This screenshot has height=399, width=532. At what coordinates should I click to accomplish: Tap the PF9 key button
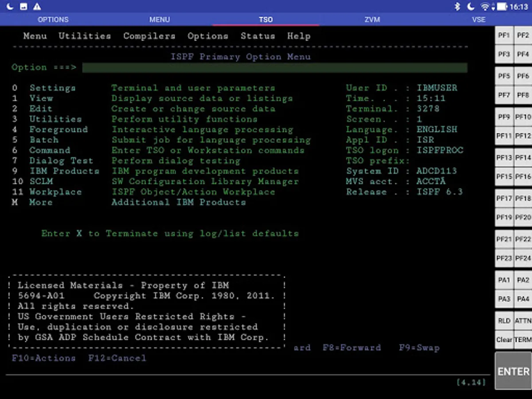[504, 117]
